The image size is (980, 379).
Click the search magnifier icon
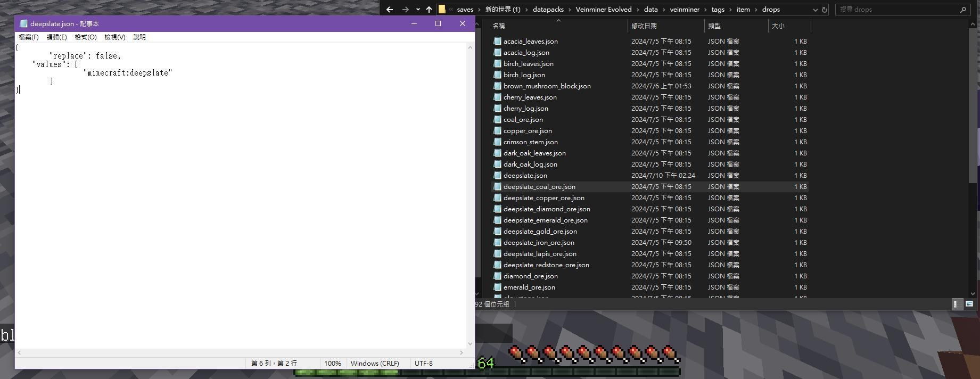point(963,10)
